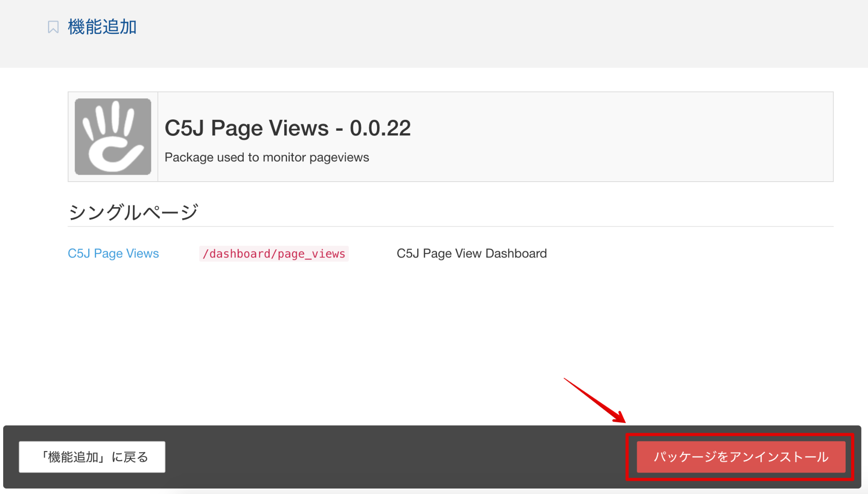Click the C5J Page View Dashboard text
Viewport: 868px width, 494px height.
[x=471, y=253]
